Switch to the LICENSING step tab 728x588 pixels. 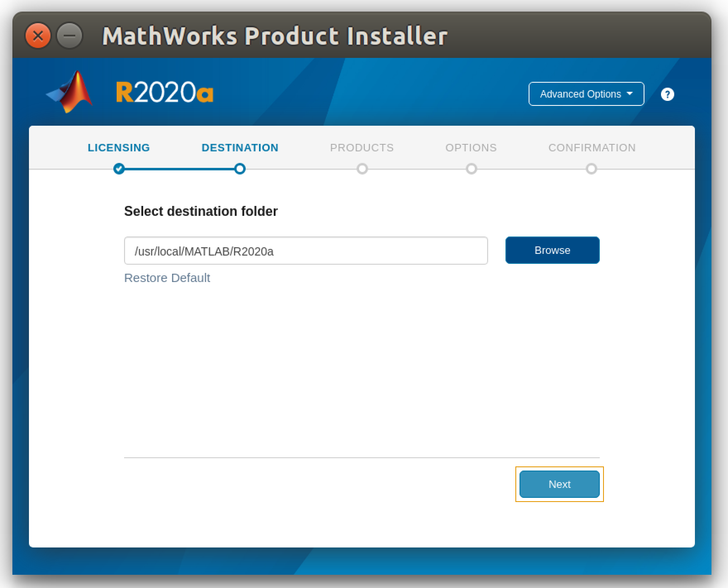[119, 148]
